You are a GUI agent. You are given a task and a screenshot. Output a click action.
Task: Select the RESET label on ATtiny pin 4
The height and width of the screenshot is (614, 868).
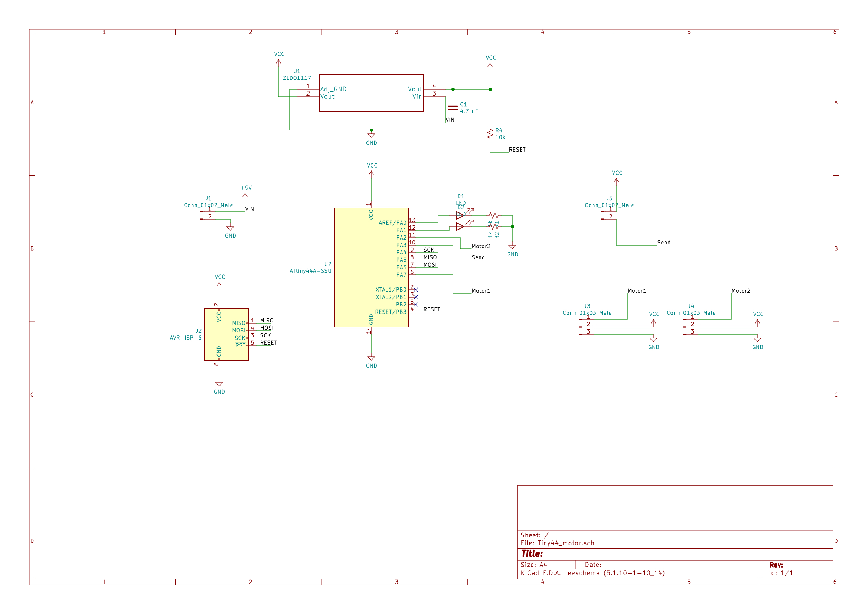click(x=432, y=309)
